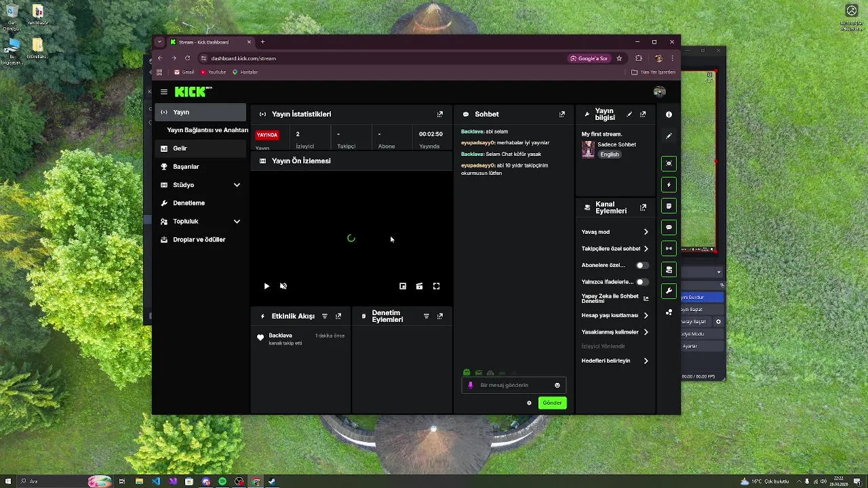
Task: Open filter options in Denetim Eylemleri
Action: pos(427,316)
